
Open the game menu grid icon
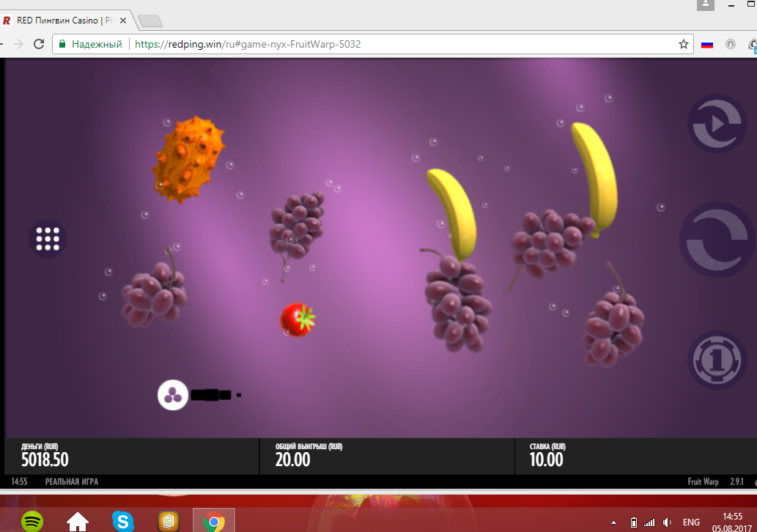(x=48, y=238)
